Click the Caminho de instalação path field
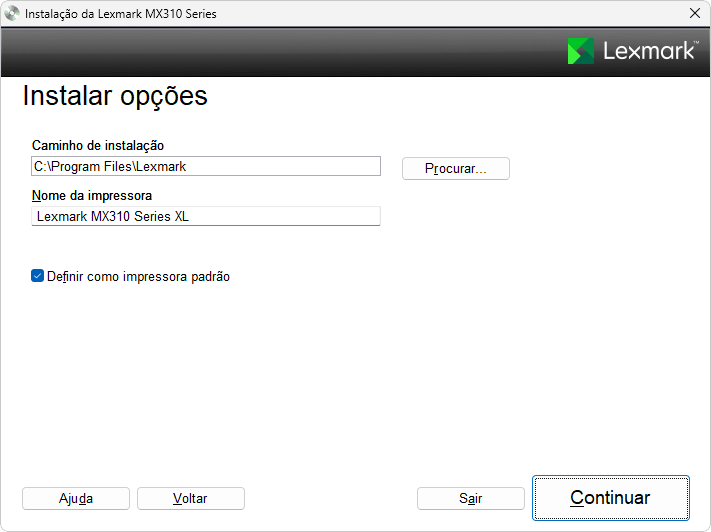 (x=206, y=166)
